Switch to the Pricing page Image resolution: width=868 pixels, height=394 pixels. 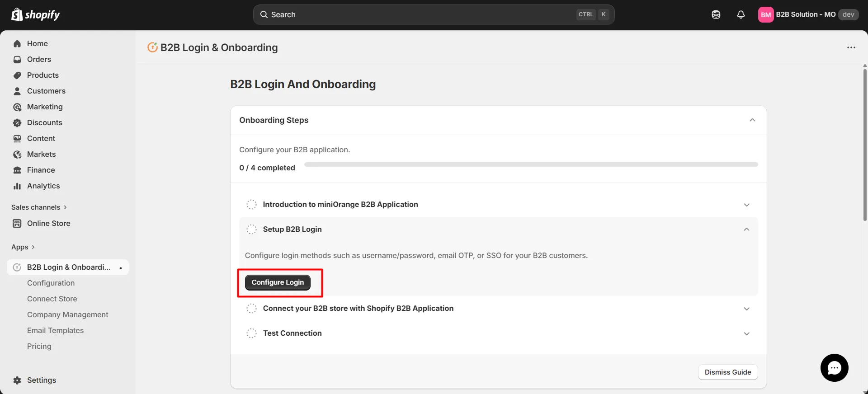39,346
